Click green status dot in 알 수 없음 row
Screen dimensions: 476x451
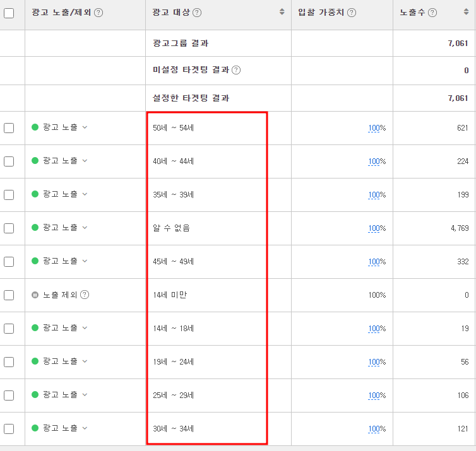(35, 228)
